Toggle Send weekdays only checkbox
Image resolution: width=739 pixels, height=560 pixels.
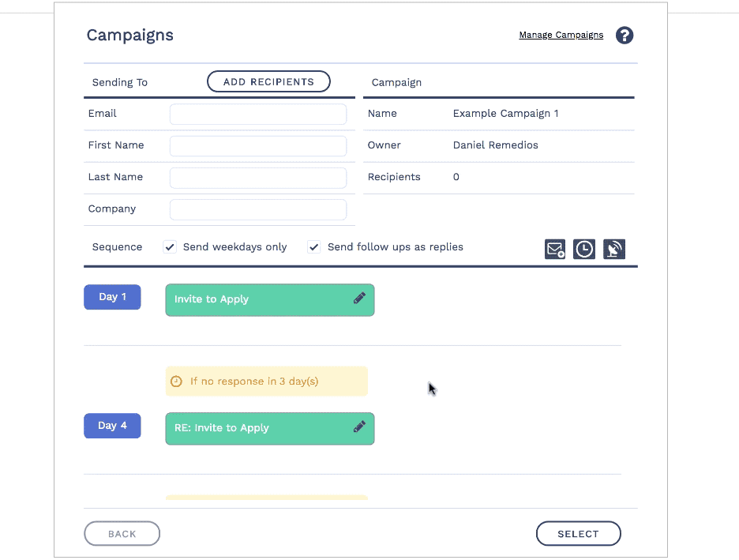(x=170, y=247)
